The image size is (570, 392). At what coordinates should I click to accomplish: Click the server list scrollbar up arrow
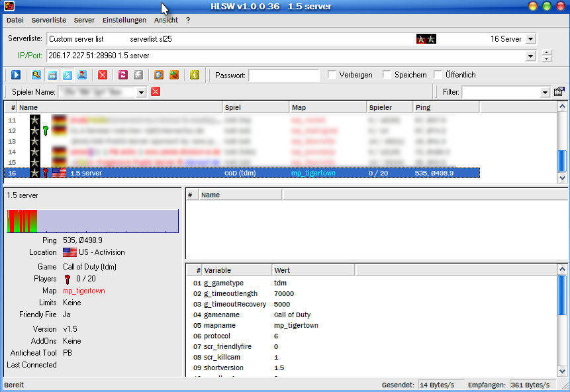pos(562,107)
